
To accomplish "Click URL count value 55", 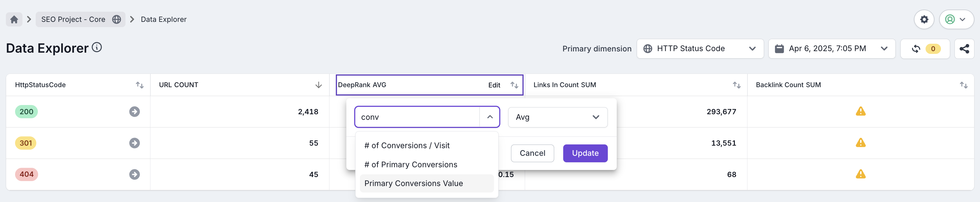I will tap(313, 143).
